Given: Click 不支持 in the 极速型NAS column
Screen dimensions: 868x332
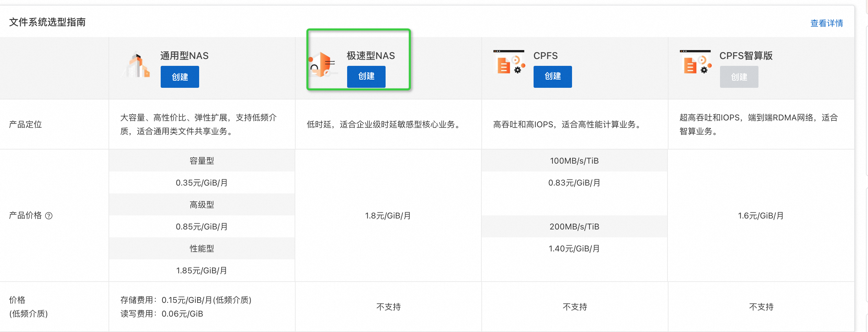Looking at the screenshot, I should 388,307.
